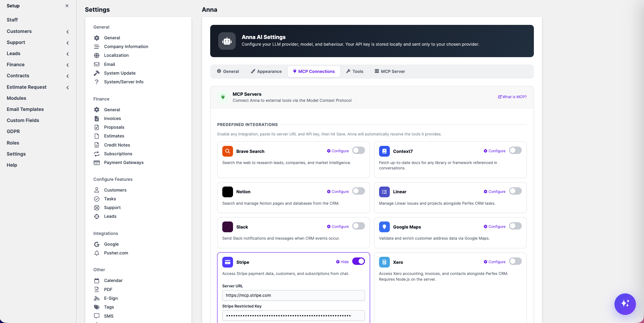Click the Stripe card icon
644x323 pixels.
[x=228, y=262]
